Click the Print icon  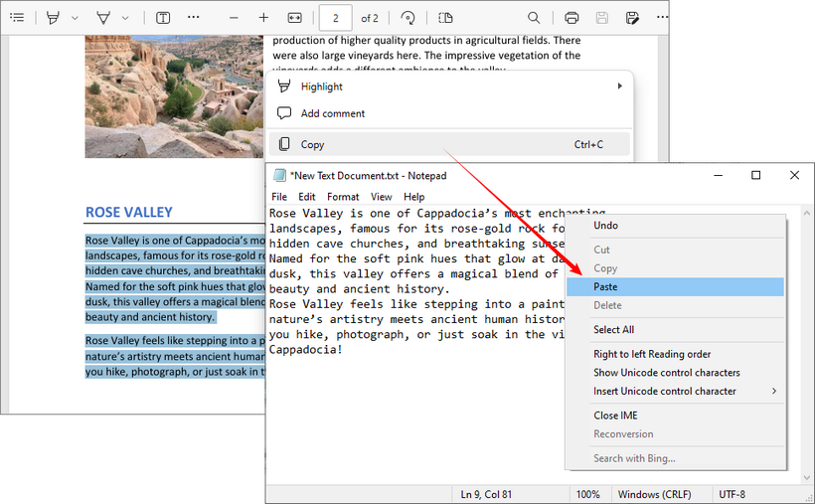571,18
